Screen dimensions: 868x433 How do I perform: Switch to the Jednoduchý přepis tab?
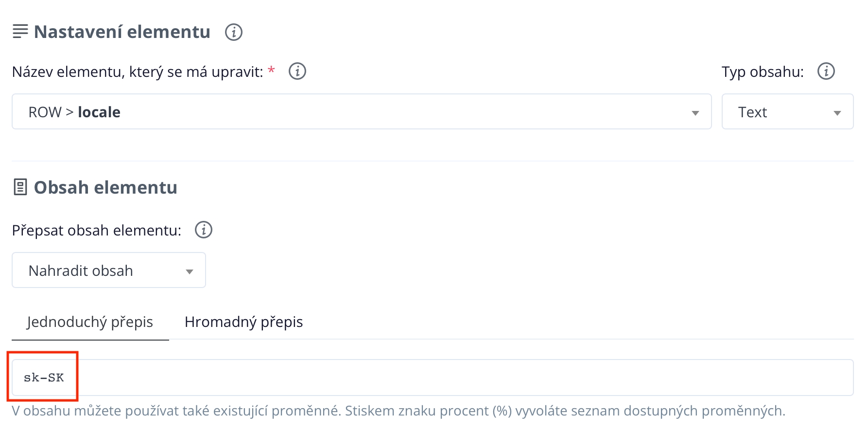coord(90,322)
